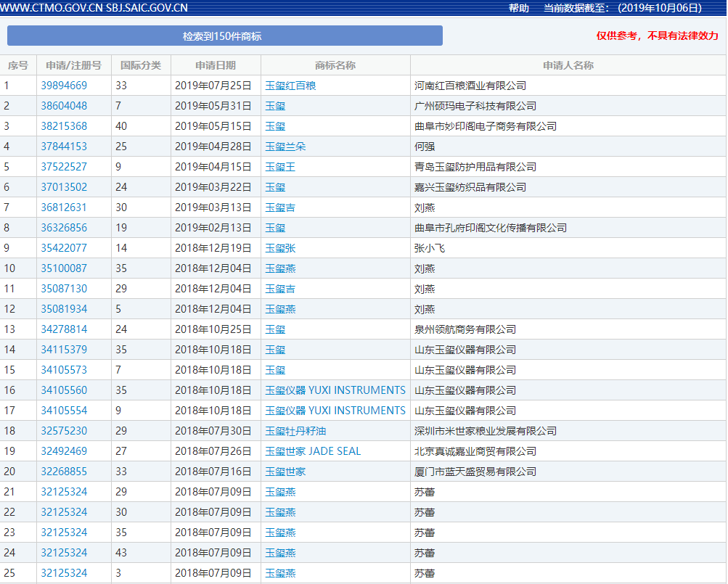Open registration number 34105560
This screenshot has width=728, height=584.
point(64,390)
